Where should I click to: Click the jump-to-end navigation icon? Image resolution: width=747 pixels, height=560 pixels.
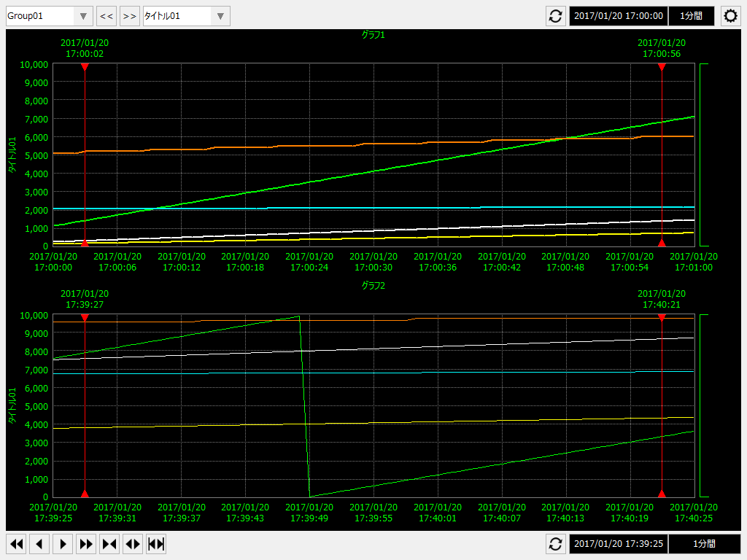click(x=156, y=544)
